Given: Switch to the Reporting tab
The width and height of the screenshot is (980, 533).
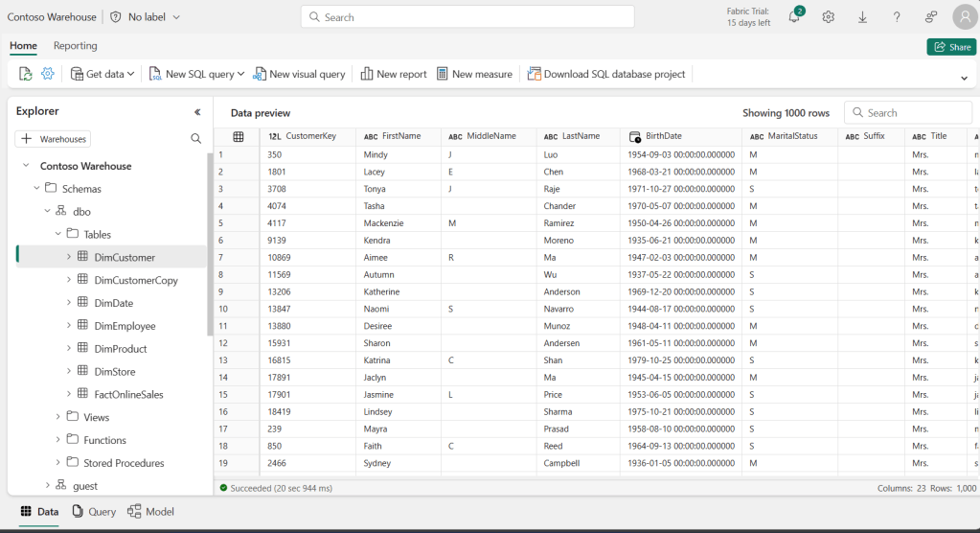Looking at the screenshot, I should [75, 46].
